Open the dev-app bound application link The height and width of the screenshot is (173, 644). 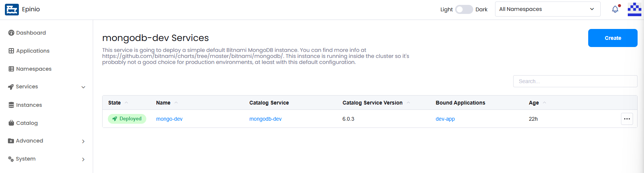click(x=445, y=119)
